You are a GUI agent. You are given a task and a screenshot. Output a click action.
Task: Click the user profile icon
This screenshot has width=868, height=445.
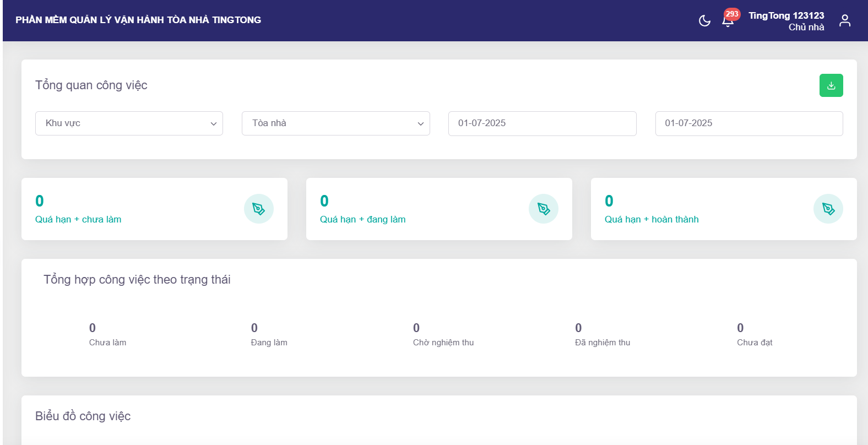[x=844, y=21]
